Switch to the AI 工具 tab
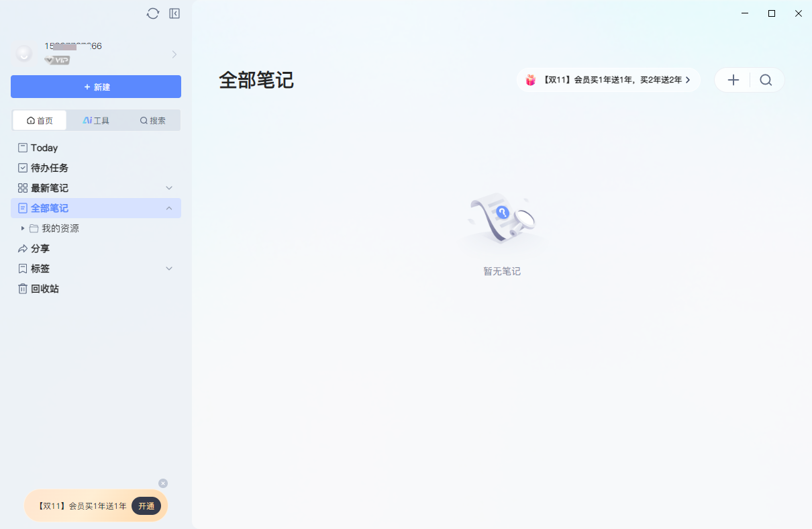Image resolution: width=812 pixels, height=529 pixels. pyautogui.click(x=95, y=120)
